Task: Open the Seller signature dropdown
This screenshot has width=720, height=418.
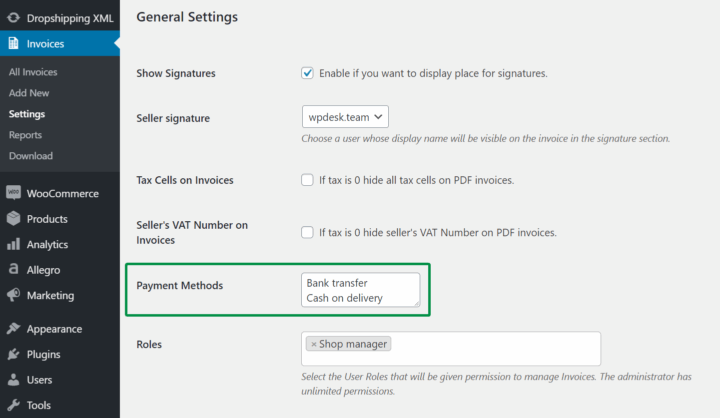Action: tap(345, 117)
